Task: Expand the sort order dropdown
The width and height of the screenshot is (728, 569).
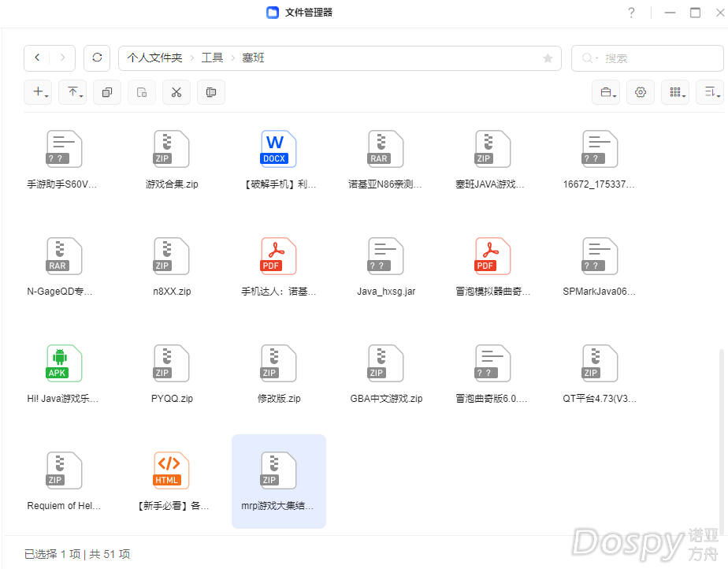Action: tap(710, 92)
